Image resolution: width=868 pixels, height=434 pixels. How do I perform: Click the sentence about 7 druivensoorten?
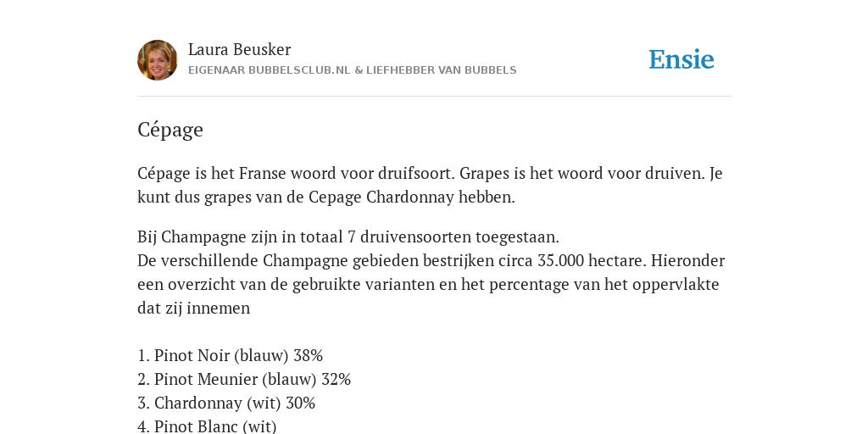348,237
